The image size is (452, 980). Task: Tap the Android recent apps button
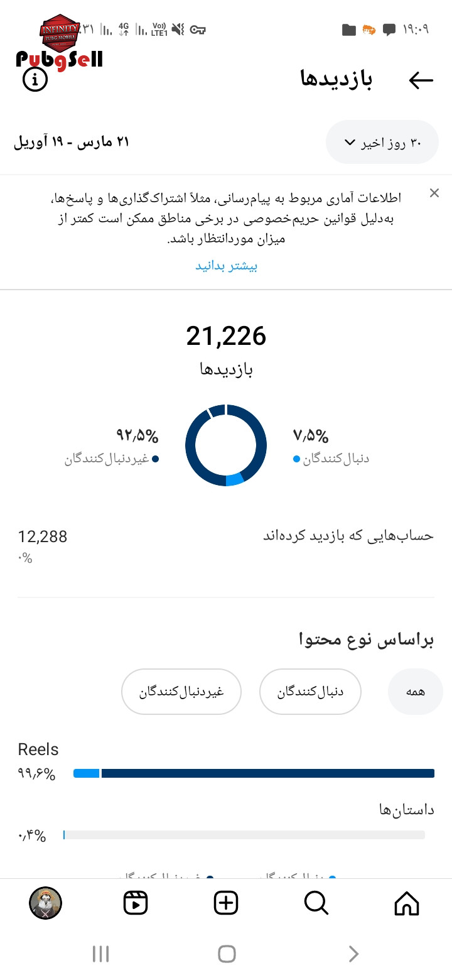pos(100,954)
